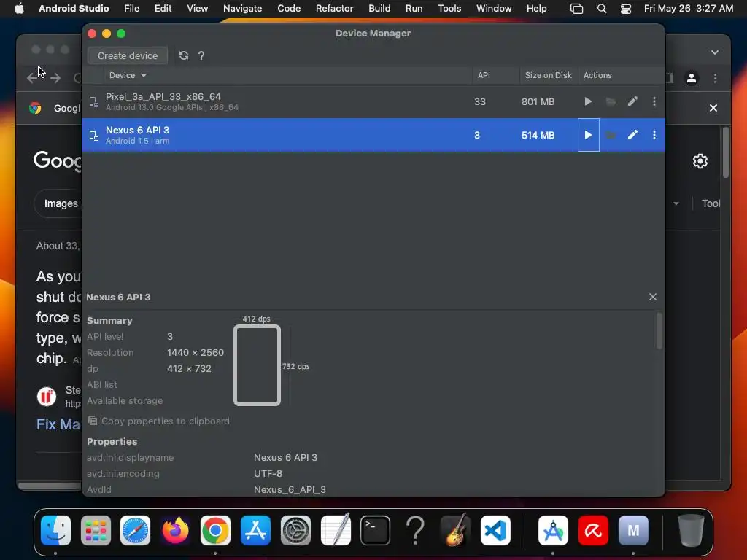Open Chrome three-dot menu in background window
The width and height of the screenshot is (747, 560).
tap(715, 78)
